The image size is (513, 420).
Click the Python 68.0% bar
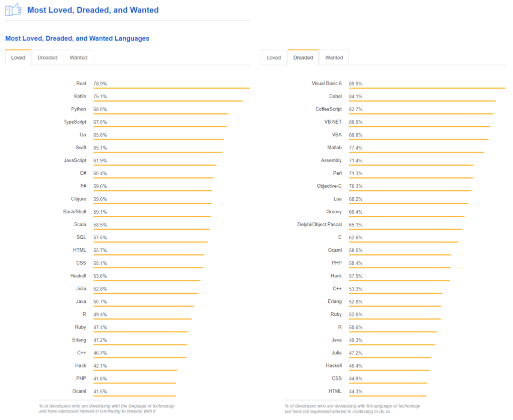pyautogui.click(x=160, y=114)
